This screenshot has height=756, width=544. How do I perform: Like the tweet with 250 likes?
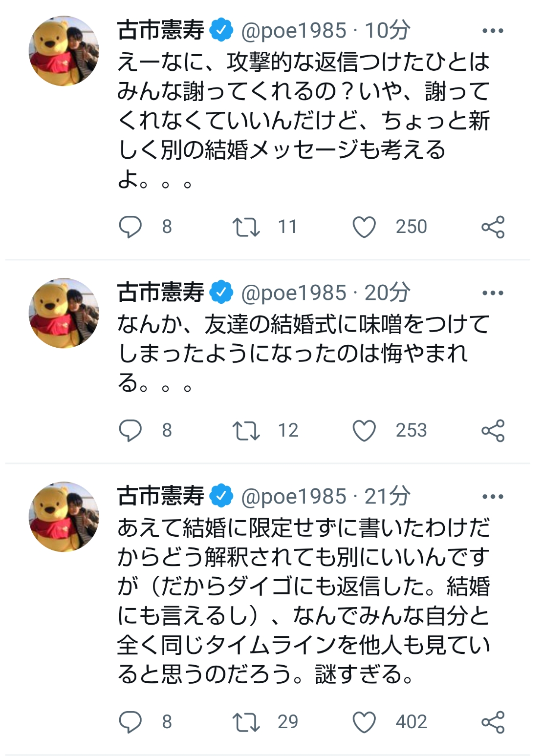point(364,227)
